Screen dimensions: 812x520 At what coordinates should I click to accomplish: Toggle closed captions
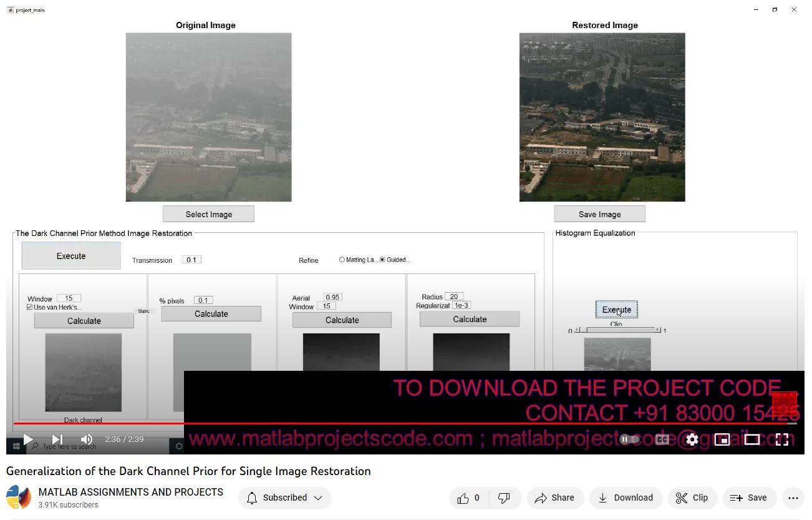click(662, 439)
